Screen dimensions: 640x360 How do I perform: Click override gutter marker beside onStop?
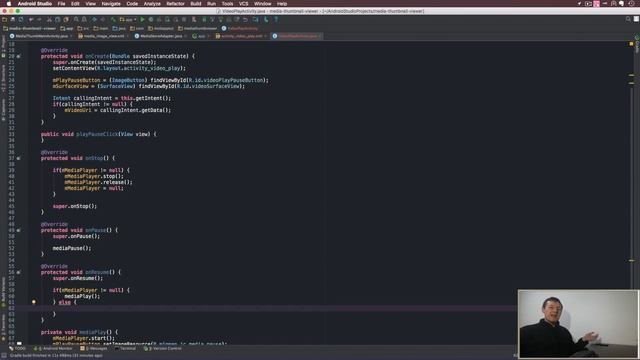pos(18,158)
